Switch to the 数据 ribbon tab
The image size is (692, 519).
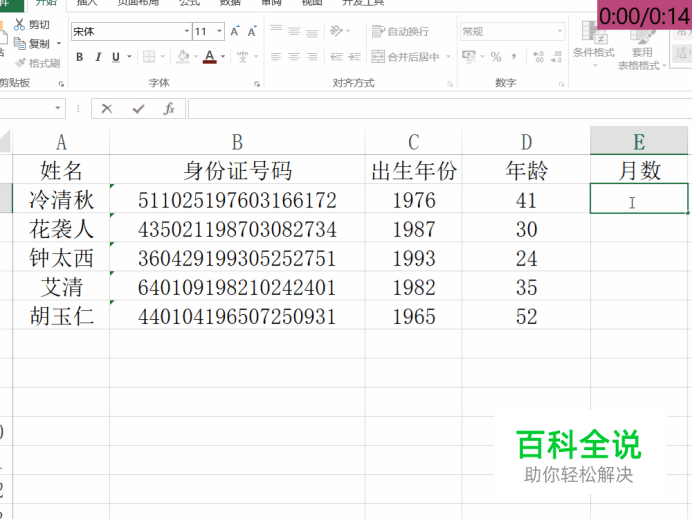pos(230,2)
